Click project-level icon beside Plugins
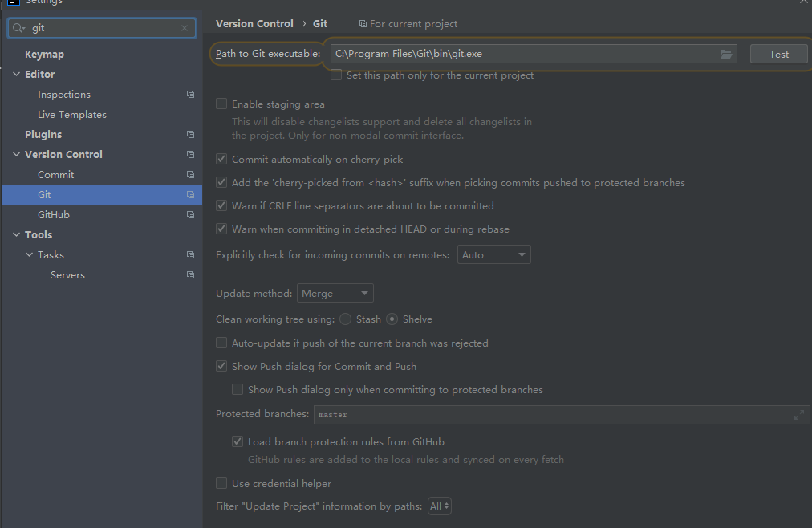812x528 pixels. click(190, 134)
